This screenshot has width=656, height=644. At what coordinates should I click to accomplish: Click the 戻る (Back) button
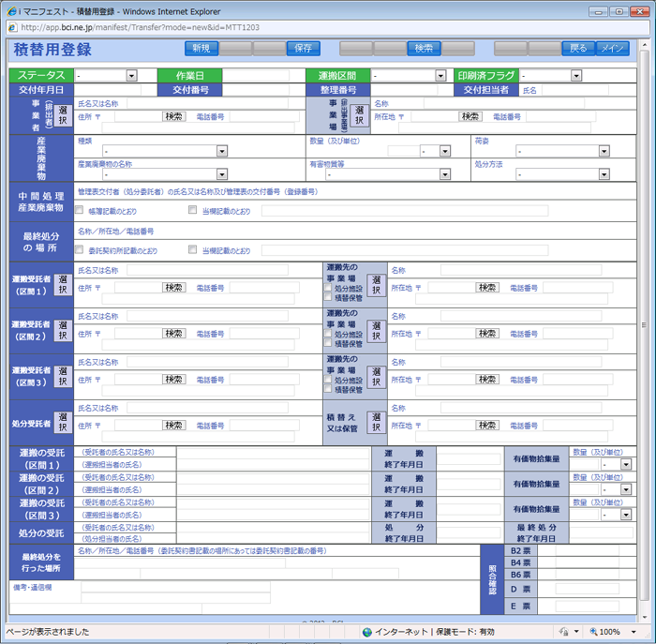click(578, 49)
